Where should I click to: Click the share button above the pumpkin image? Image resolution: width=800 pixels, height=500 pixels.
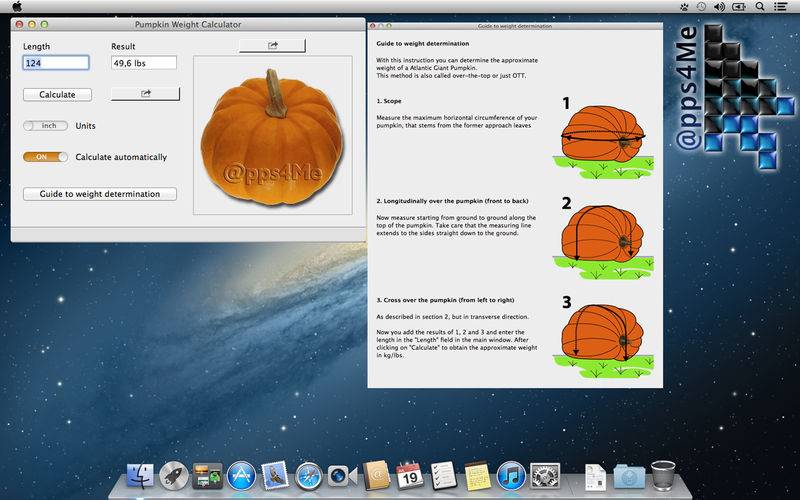[x=273, y=45]
